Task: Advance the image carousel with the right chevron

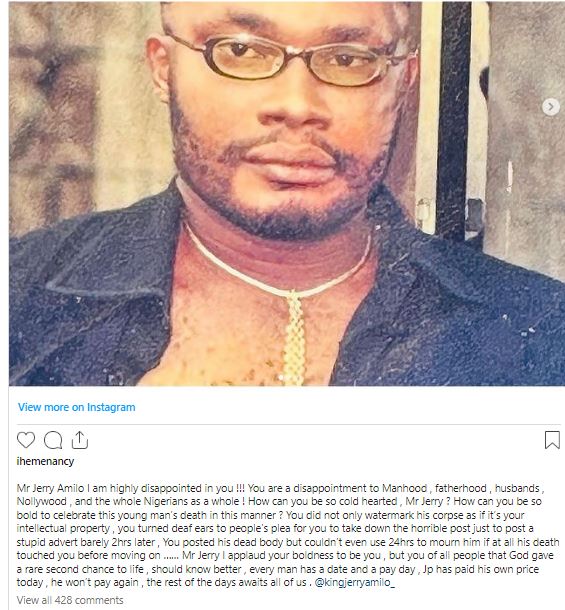Action: pos(550,106)
